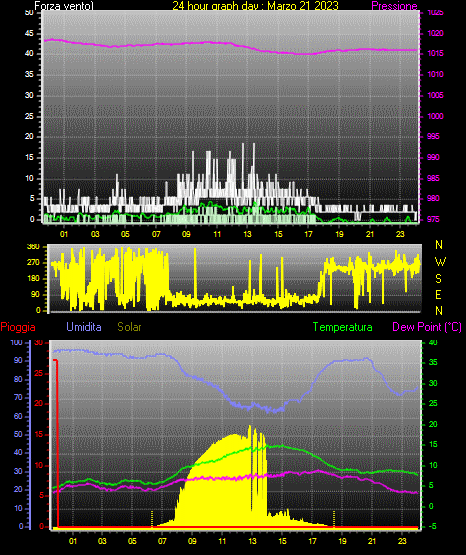Click the red Pioggia legend label
This screenshot has height=555, width=466.
(x=18, y=327)
